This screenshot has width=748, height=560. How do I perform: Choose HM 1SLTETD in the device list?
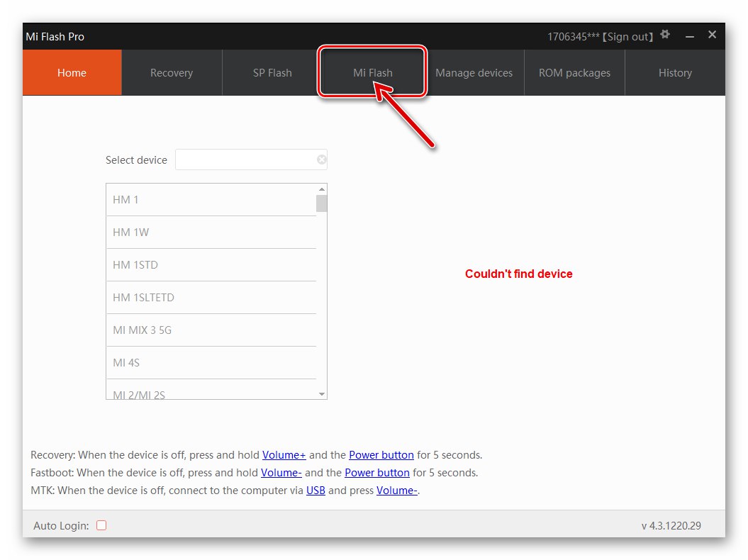[211, 297]
